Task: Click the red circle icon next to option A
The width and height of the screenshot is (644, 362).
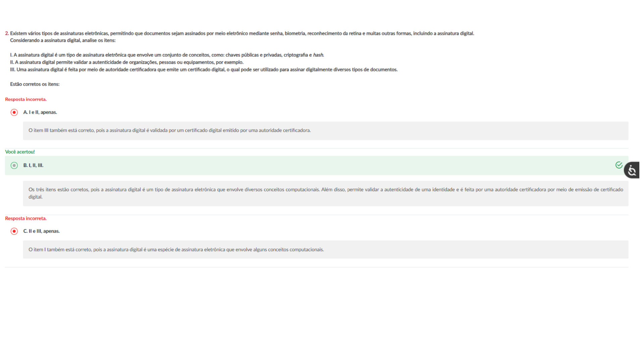Action: point(14,112)
